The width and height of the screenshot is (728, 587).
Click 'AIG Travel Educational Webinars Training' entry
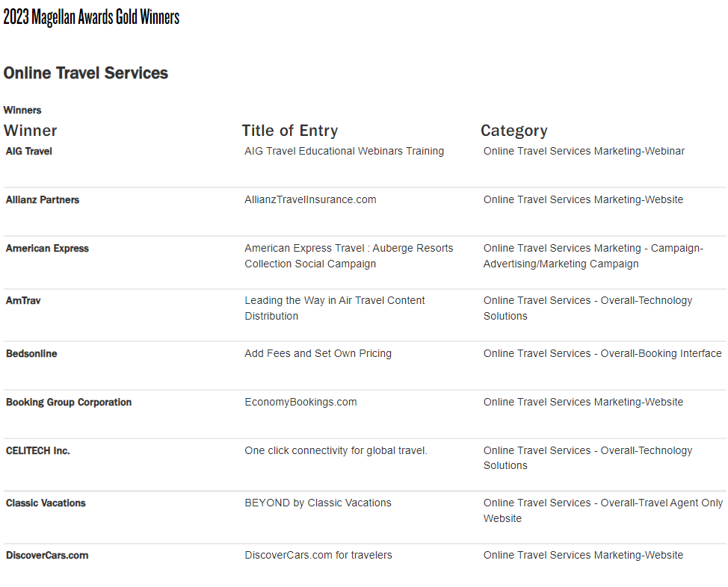[344, 152]
